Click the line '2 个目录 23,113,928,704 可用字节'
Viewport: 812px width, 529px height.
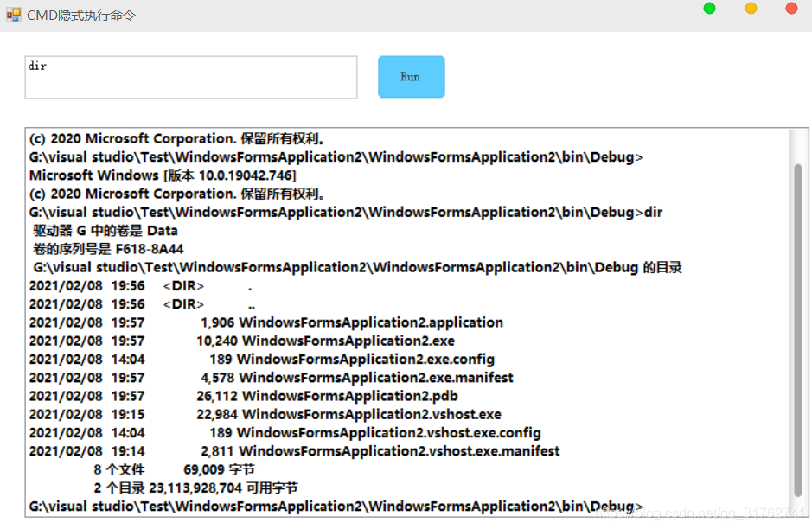[195, 488]
